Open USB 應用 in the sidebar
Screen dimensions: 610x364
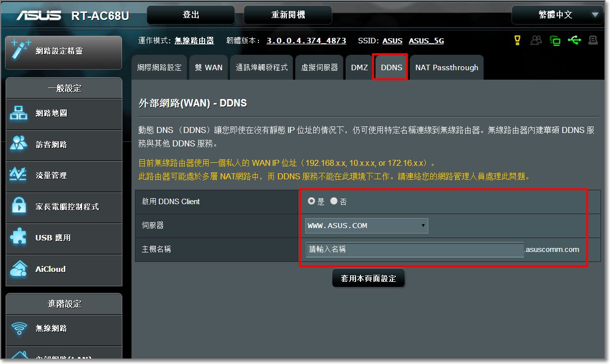(64, 238)
